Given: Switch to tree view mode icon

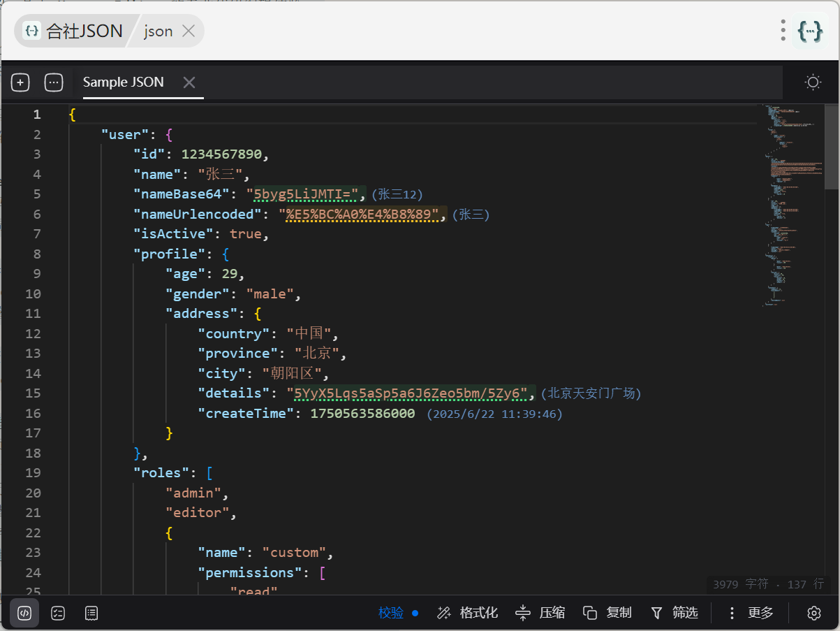Looking at the screenshot, I should click(58, 613).
